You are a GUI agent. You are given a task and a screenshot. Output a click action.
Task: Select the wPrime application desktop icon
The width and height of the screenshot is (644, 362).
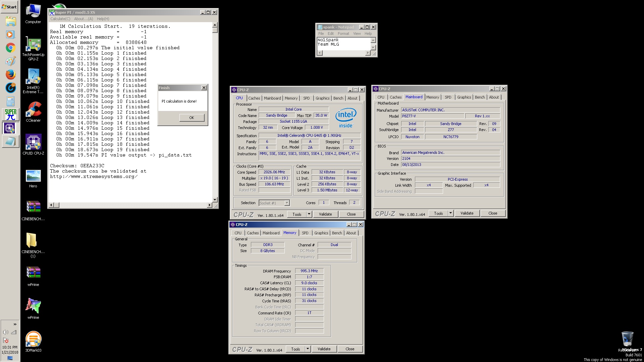pos(33,308)
